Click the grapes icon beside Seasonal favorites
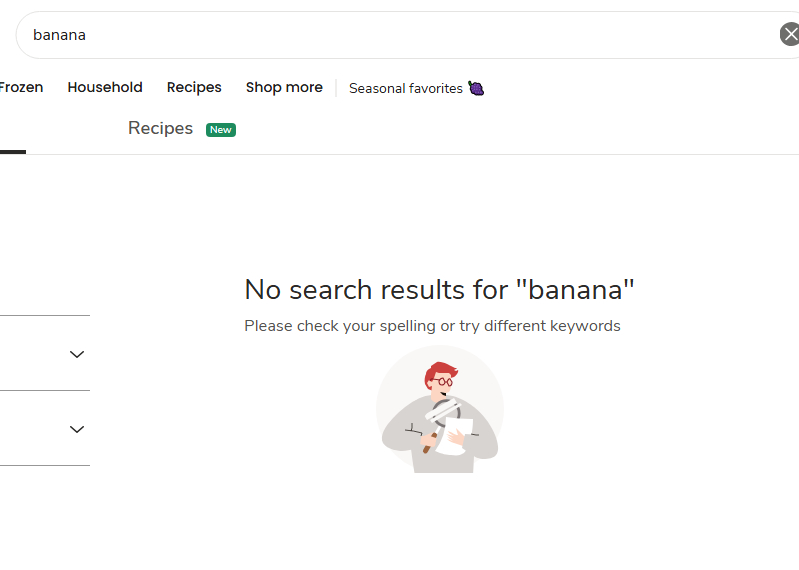The height and width of the screenshot is (570, 799). coord(477,88)
